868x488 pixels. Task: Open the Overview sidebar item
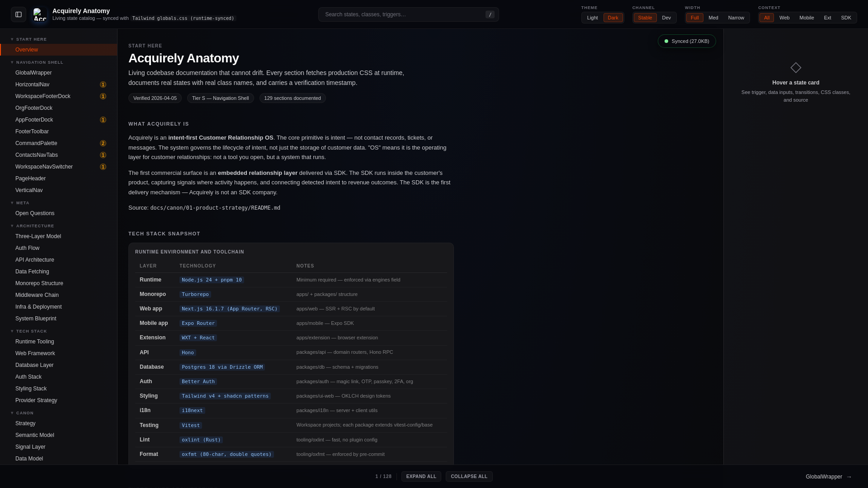[59, 50]
